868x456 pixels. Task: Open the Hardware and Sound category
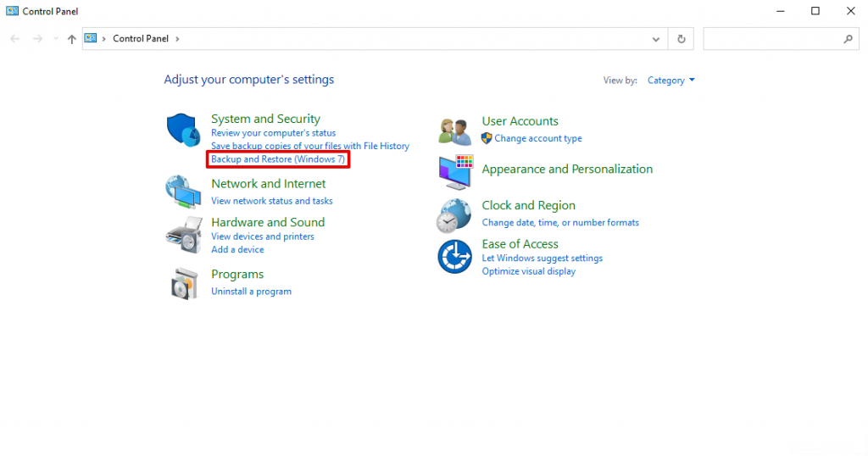[x=268, y=222]
